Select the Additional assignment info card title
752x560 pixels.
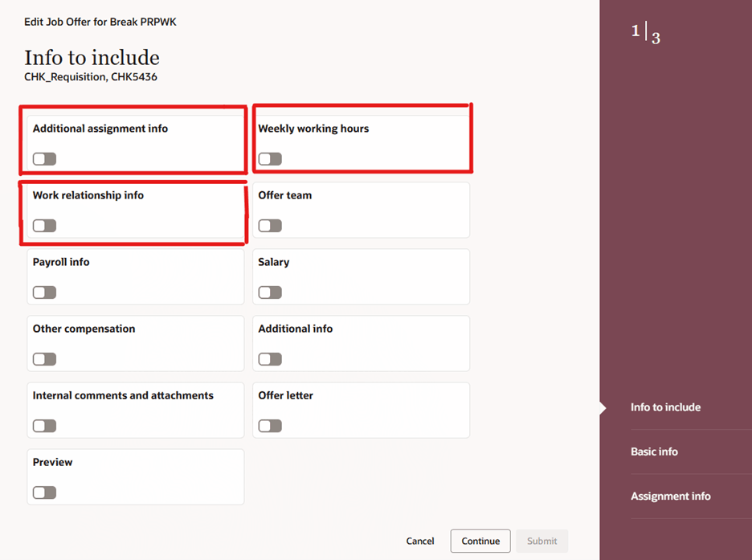coord(100,129)
